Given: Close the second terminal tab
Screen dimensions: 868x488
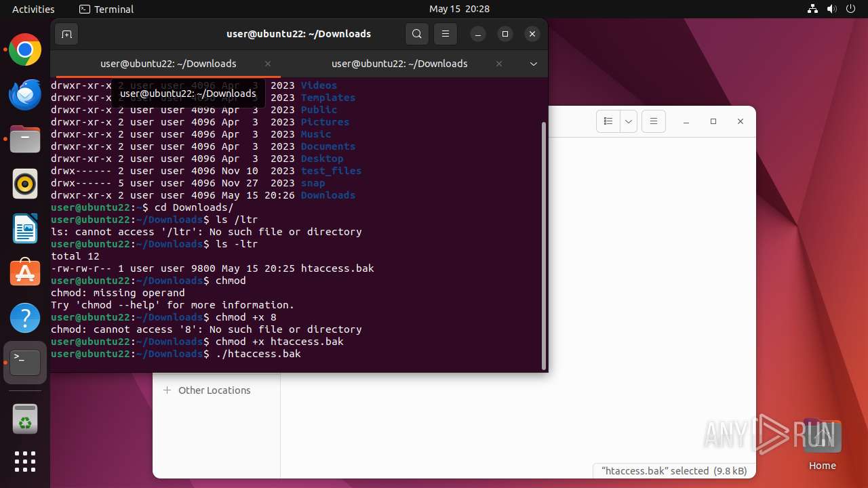Looking at the screenshot, I should (499, 64).
